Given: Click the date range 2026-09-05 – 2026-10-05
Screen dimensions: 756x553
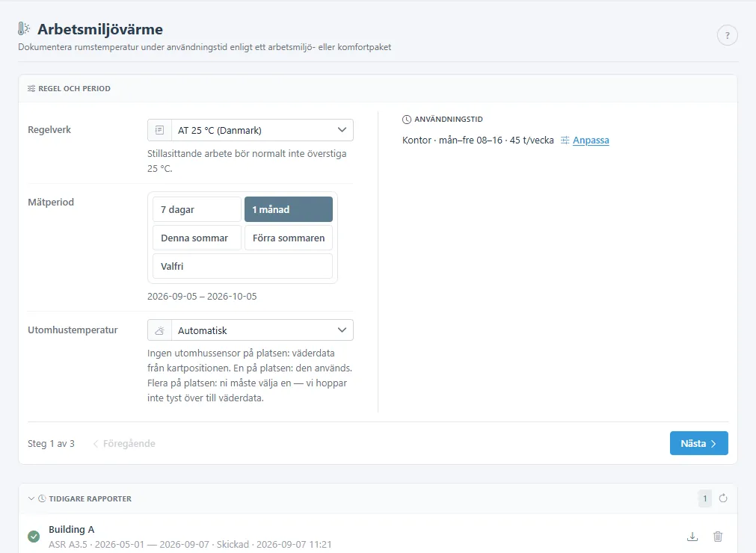Looking at the screenshot, I should tap(202, 296).
